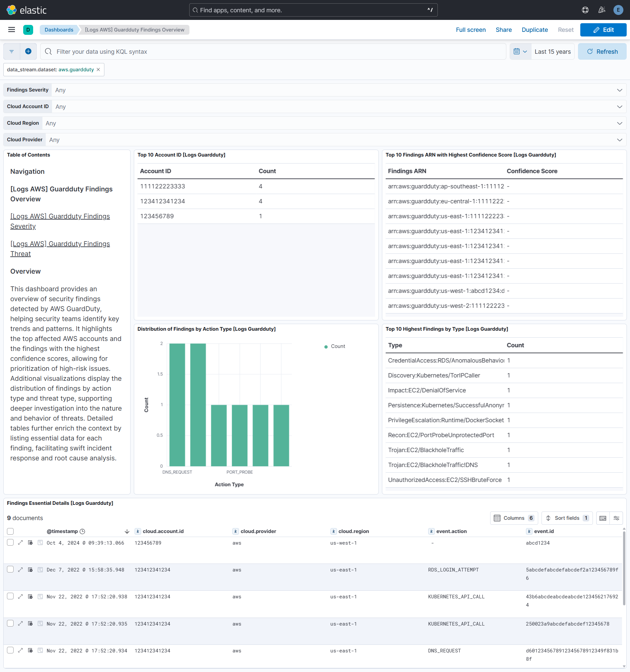Image resolution: width=630 pixels, height=672 pixels.
Task: Go to Dashboards breadcrumb
Action: click(x=59, y=30)
